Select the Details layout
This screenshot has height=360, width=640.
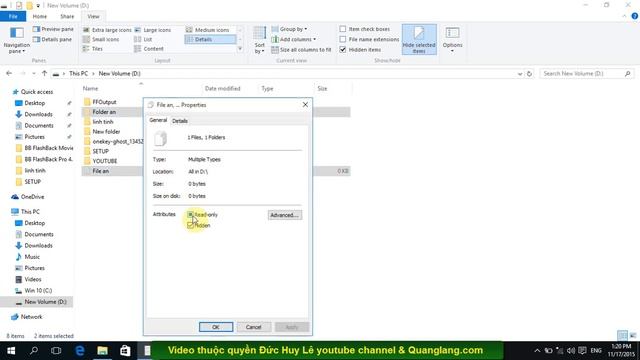coord(210,39)
